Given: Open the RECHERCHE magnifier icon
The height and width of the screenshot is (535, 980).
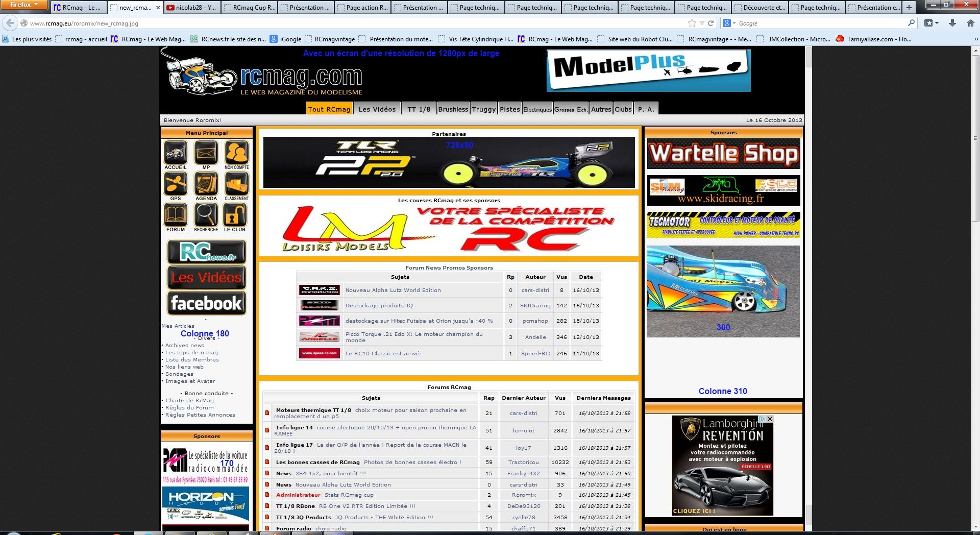Looking at the screenshot, I should 206,215.
